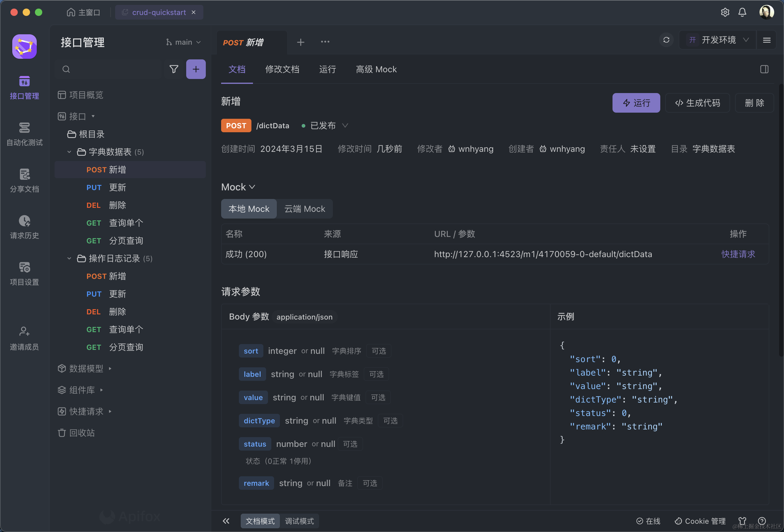Viewport: 784px width, 532px height.
Task: Click the 生成代码 button
Action: (697, 103)
